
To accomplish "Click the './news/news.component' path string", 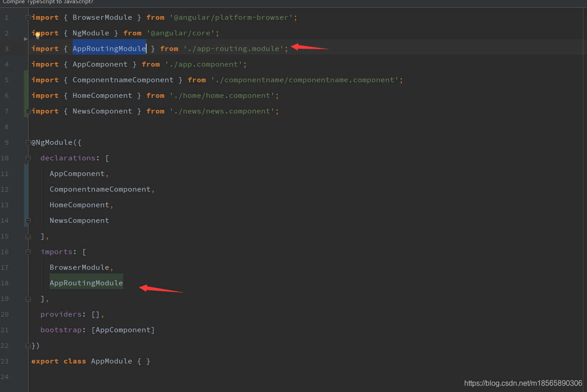I will tap(222, 111).
